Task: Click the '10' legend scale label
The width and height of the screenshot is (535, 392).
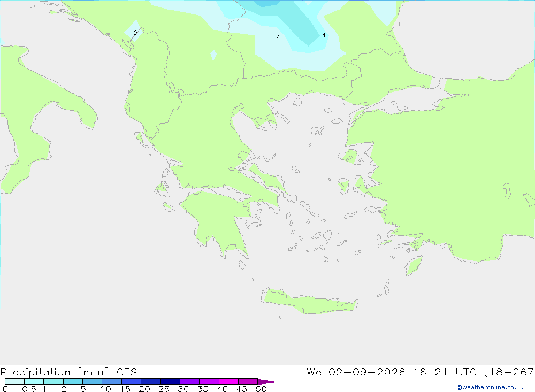Action: pos(106,389)
